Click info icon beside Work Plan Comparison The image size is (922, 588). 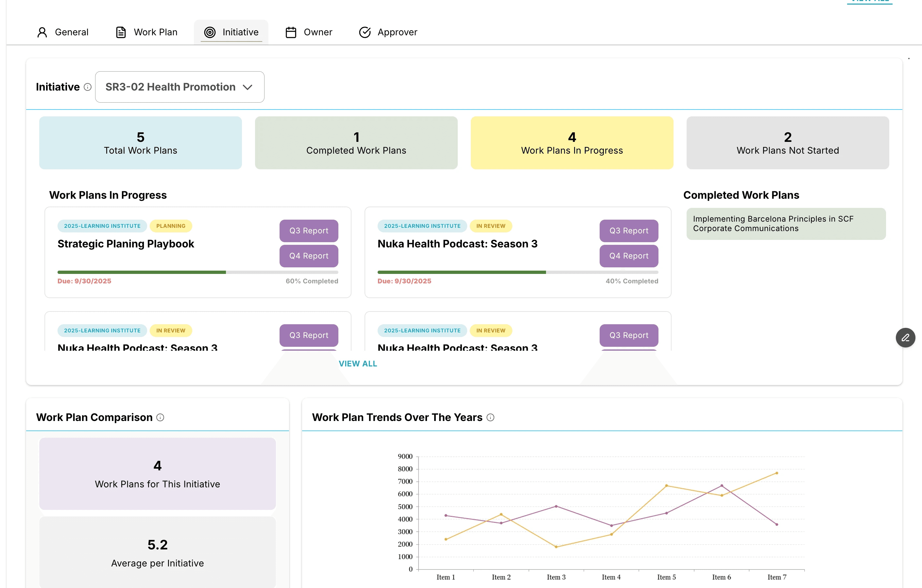coord(161,417)
